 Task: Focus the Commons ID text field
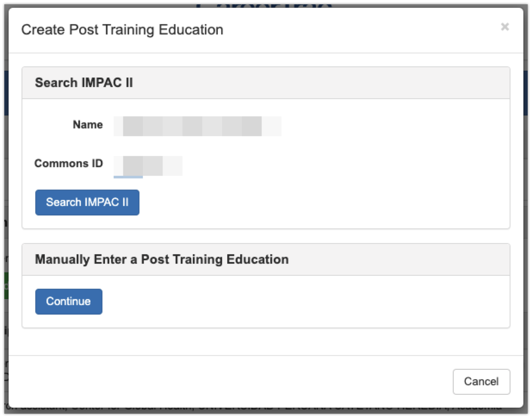[x=148, y=165]
